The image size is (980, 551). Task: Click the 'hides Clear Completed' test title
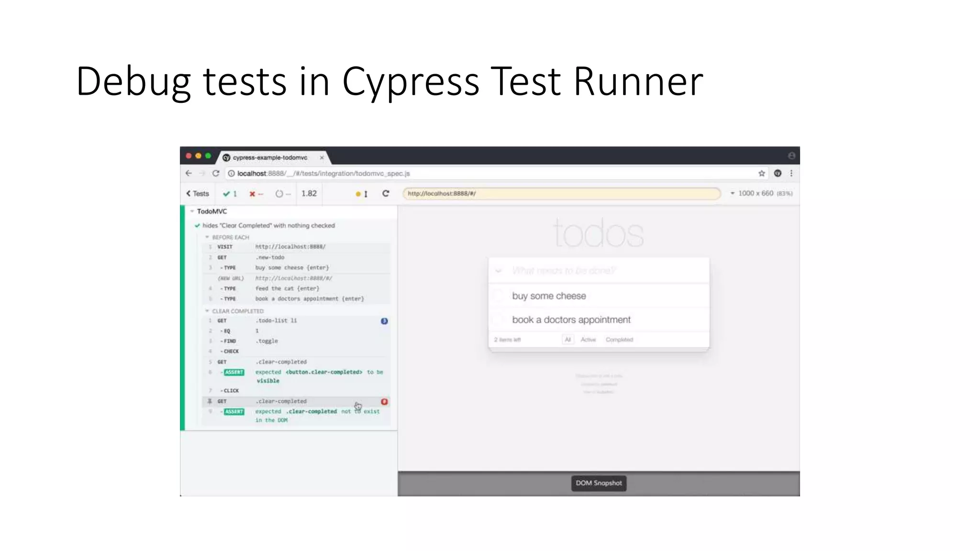pos(268,225)
